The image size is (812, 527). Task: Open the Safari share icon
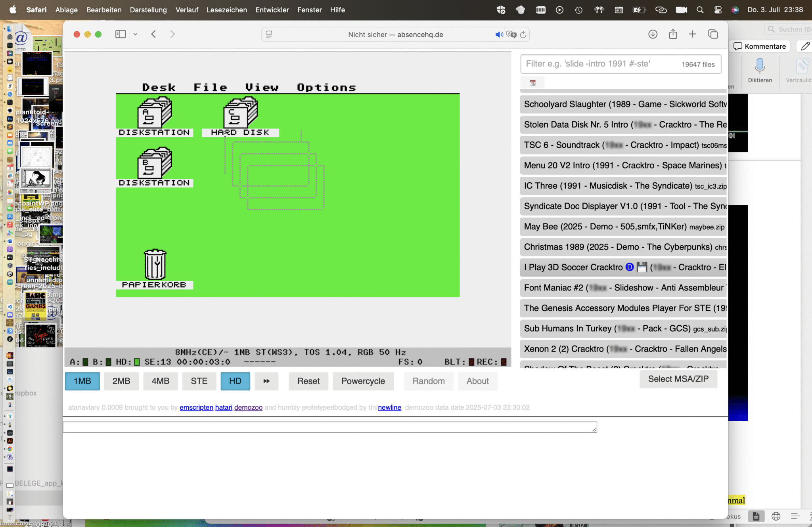tap(673, 34)
